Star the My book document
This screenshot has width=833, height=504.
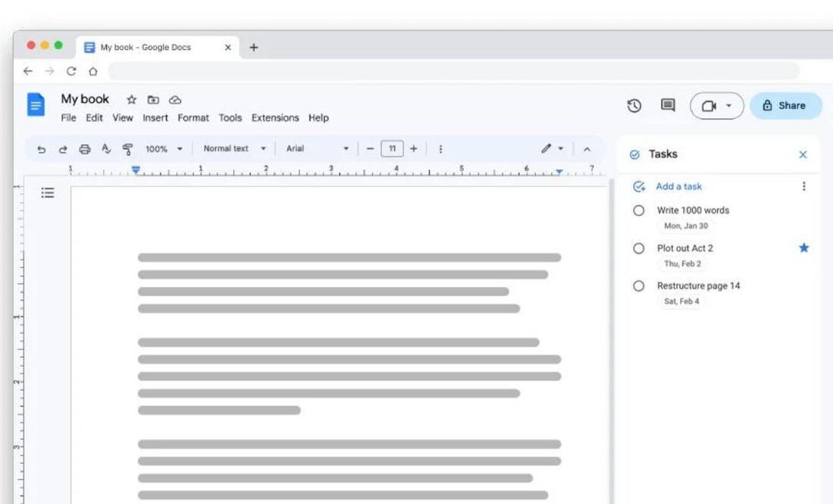coord(132,100)
